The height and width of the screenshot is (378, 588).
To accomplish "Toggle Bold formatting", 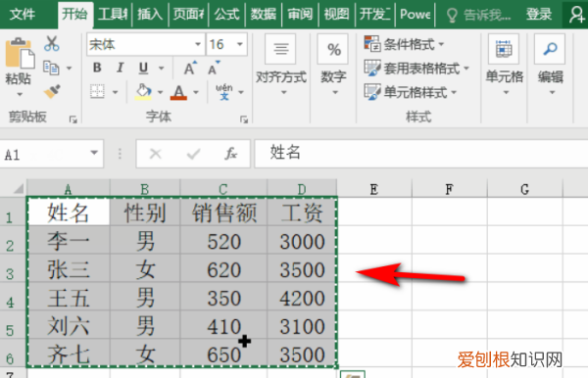I will [x=97, y=68].
